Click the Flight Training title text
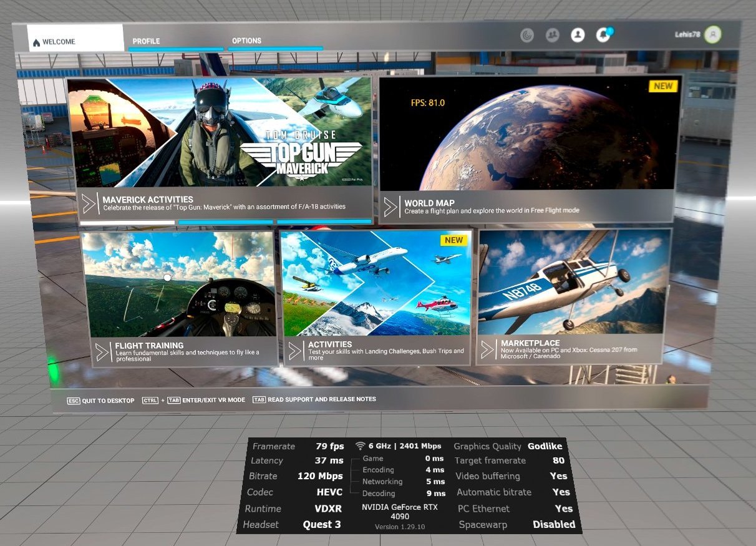The height and width of the screenshot is (546, 756). point(149,346)
